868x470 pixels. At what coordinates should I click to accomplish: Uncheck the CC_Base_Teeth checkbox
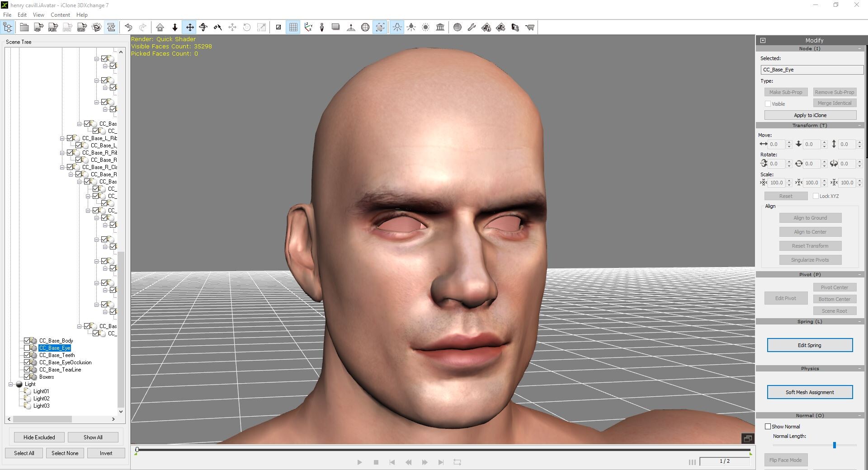click(x=27, y=355)
